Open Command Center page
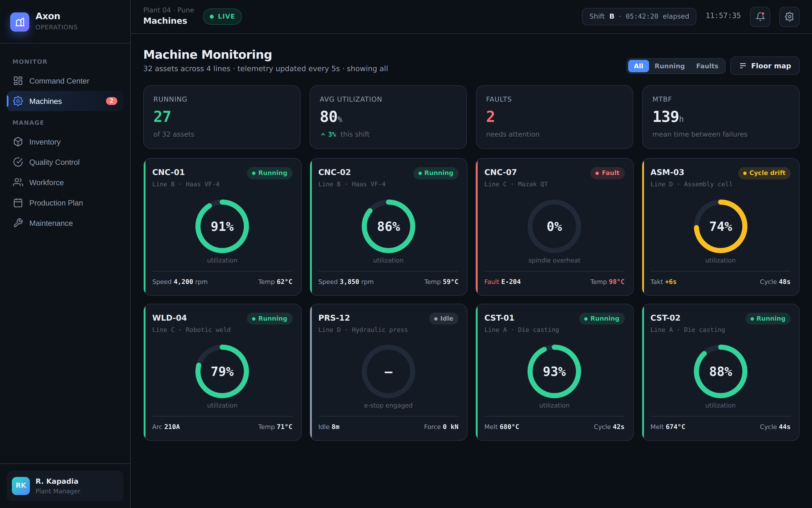Image resolution: width=812 pixels, height=508 pixels. [x=65, y=81]
